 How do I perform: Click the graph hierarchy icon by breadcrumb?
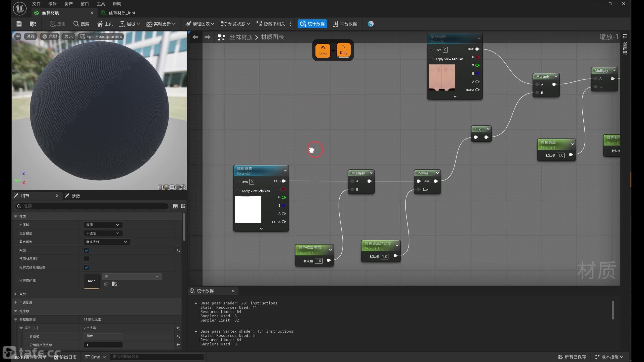click(x=221, y=37)
